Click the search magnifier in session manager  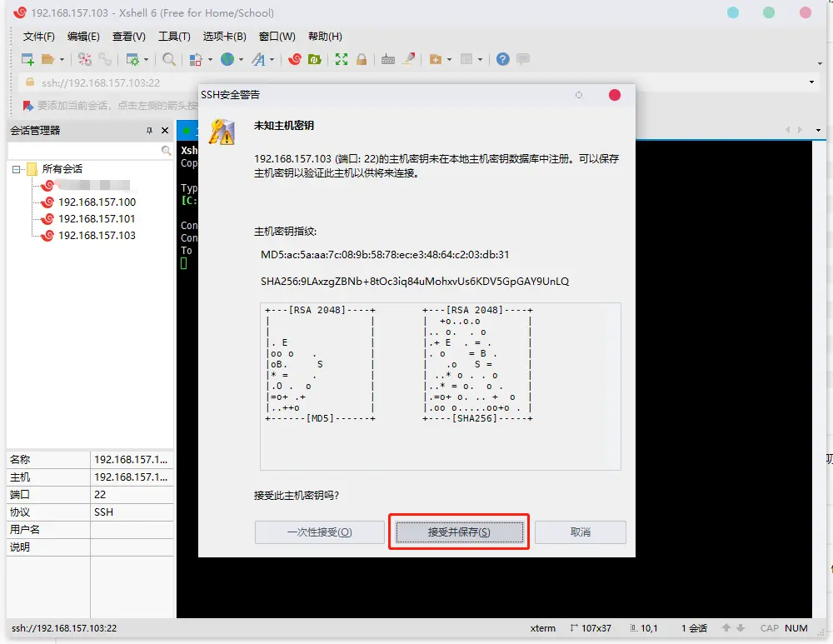(x=167, y=151)
